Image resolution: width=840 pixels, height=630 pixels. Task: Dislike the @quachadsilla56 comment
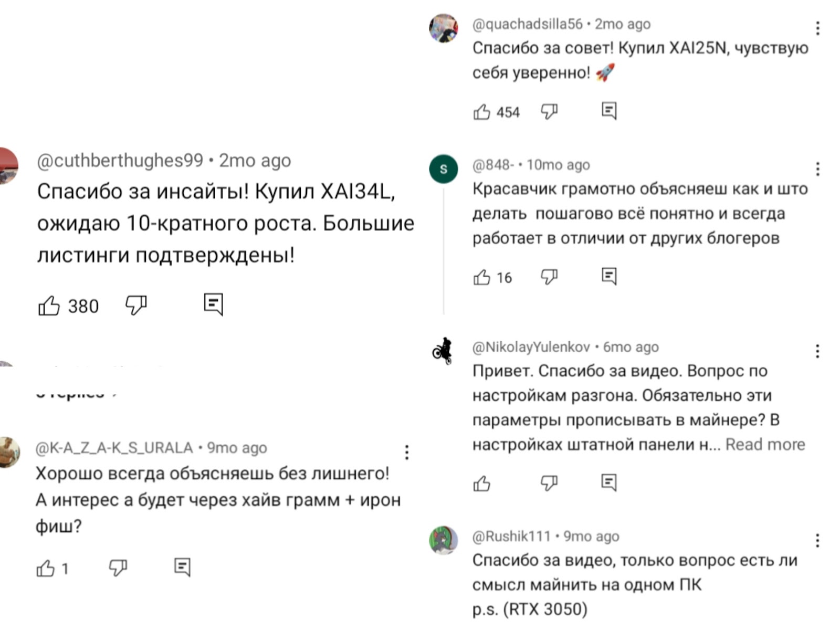coord(549,111)
